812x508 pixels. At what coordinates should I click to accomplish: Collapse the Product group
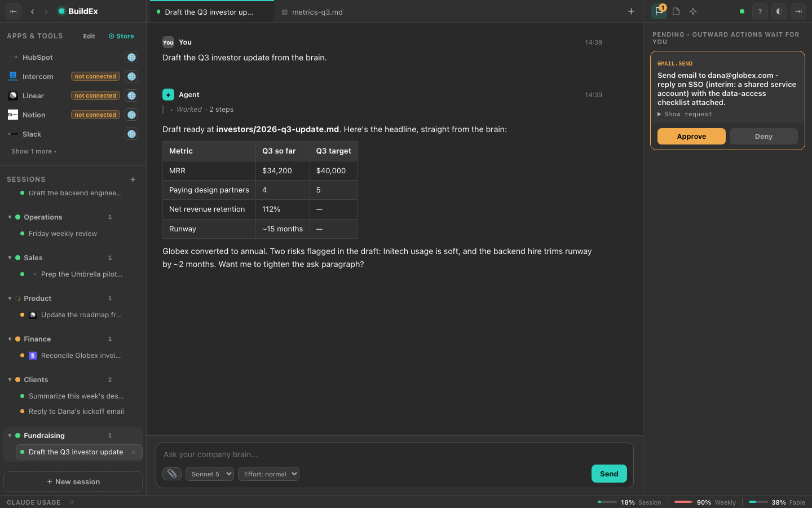(x=10, y=298)
